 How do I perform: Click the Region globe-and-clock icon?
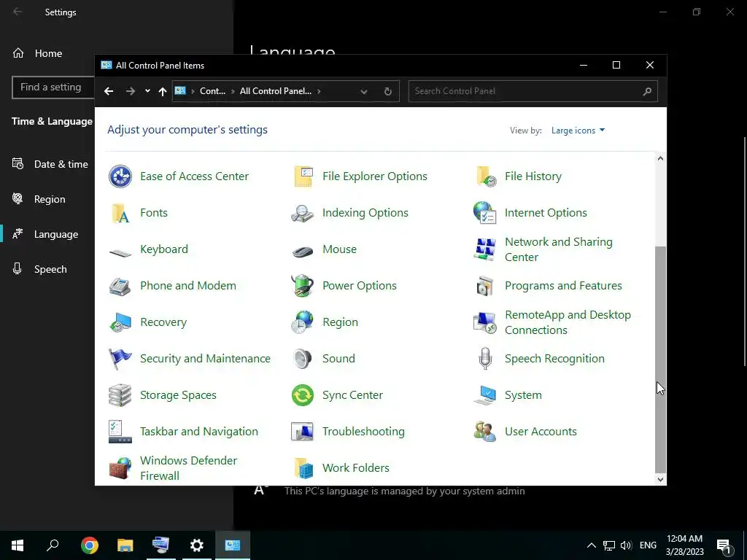click(x=303, y=322)
